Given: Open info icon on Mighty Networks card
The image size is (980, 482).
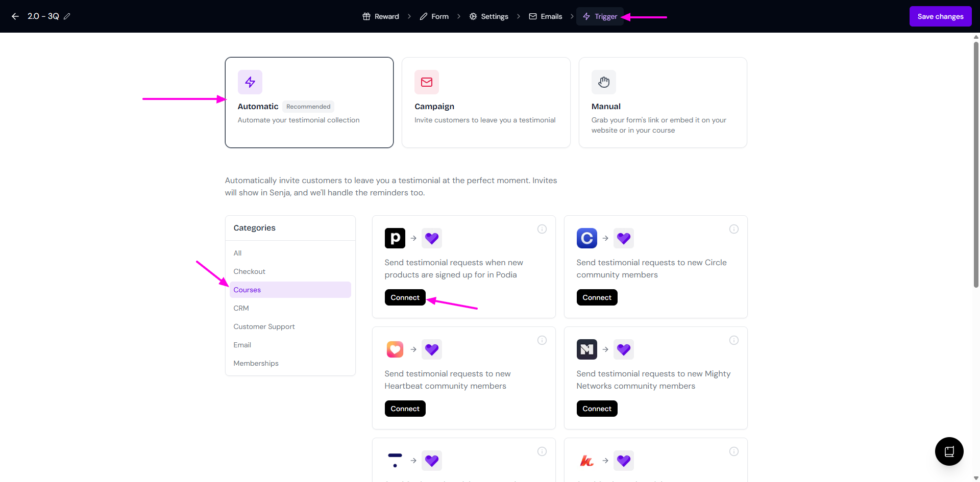Looking at the screenshot, I should click(733, 340).
